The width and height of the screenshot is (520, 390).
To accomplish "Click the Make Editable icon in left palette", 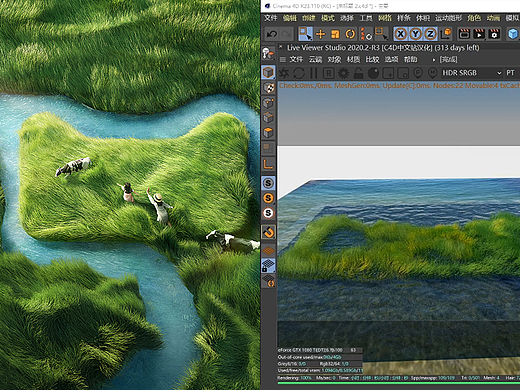I will click(268, 54).
